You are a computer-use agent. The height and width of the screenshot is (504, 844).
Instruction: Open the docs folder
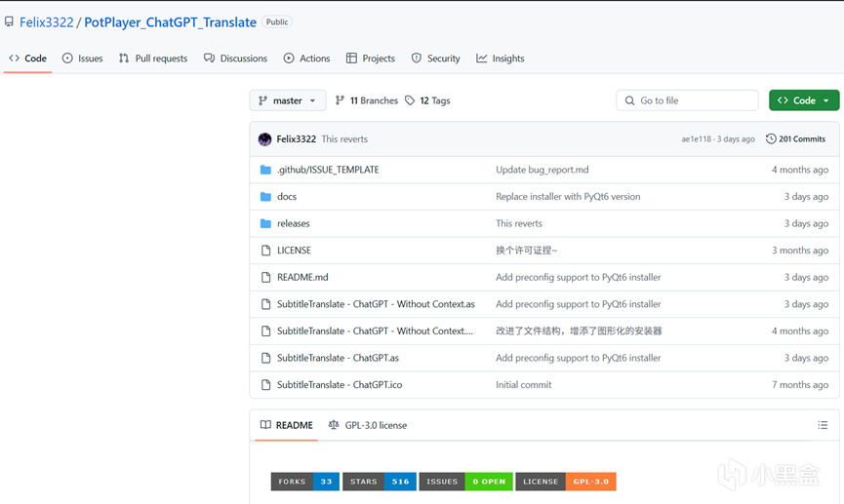pos(286,197)
